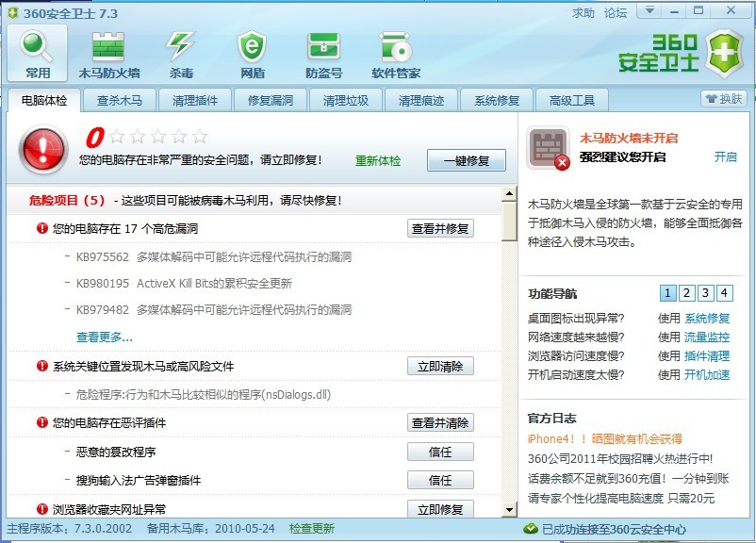Click 查看并修复 button for vulnerabilities
The height and width of the screenshot is (543, 756).
click(440, 228)
